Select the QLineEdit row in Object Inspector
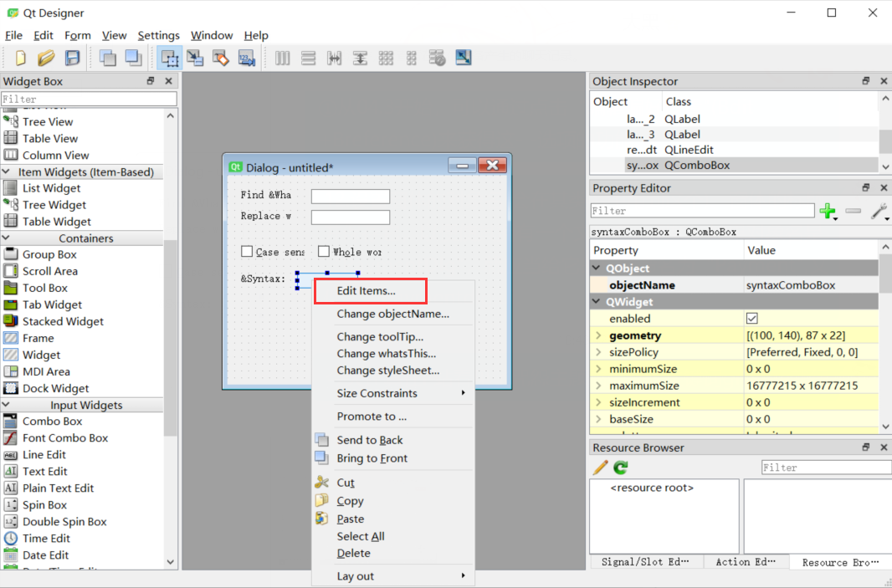 pyautogui.click(x=734, y=150)
